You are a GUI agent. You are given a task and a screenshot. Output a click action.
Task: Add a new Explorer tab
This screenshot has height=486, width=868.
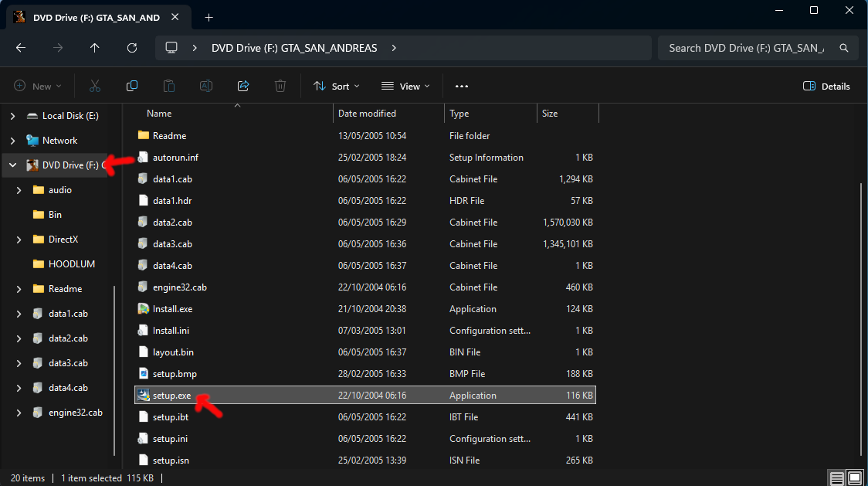coord(209,17)
